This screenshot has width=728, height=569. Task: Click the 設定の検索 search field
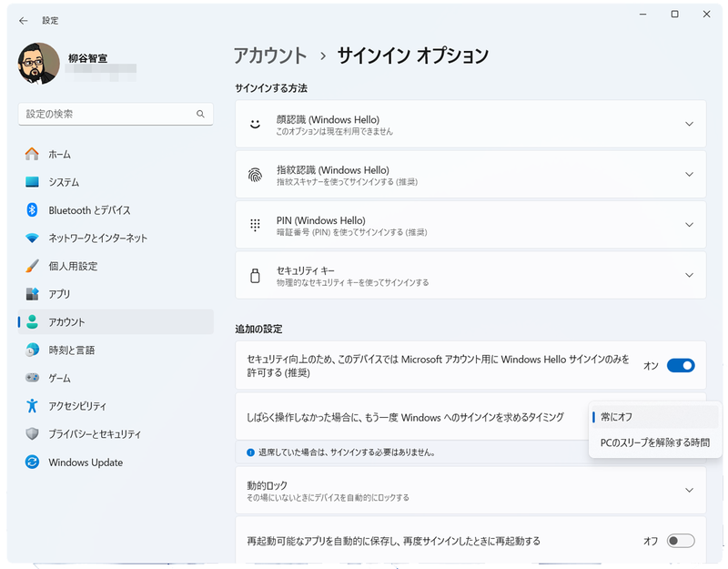(x=109, y=115)
